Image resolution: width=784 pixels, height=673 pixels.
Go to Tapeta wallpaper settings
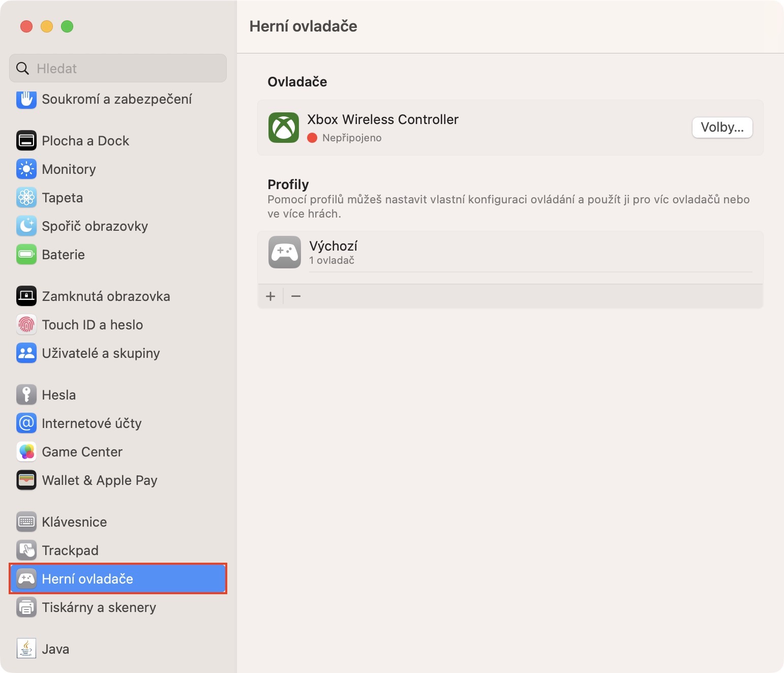(62, 198)
